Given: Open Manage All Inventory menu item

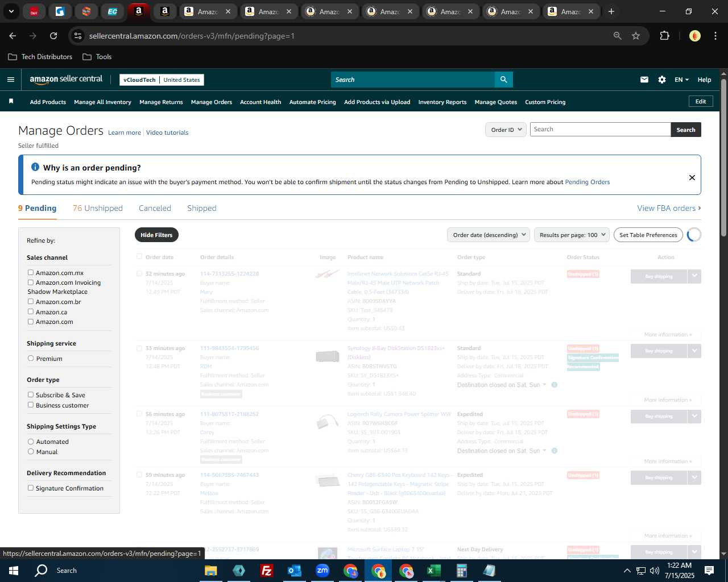Looking at the screenshot, I should (102, 102).
